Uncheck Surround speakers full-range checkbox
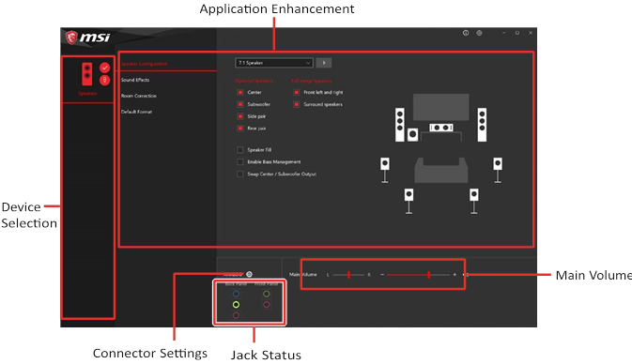 pos(296,104)
